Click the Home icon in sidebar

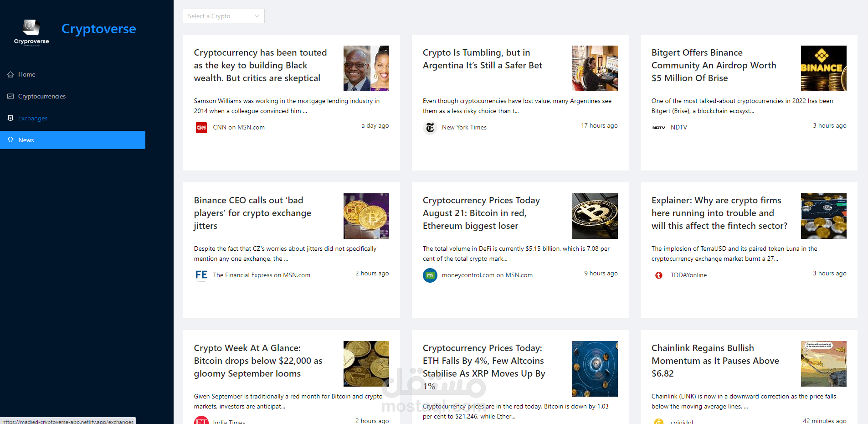tap(10, 74)
